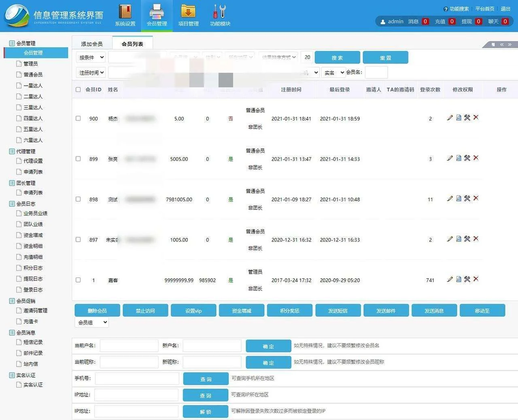Screen dimensions: 518x420
Task: Click pencil edit icon for member ID 1
Action: (450, 279)
